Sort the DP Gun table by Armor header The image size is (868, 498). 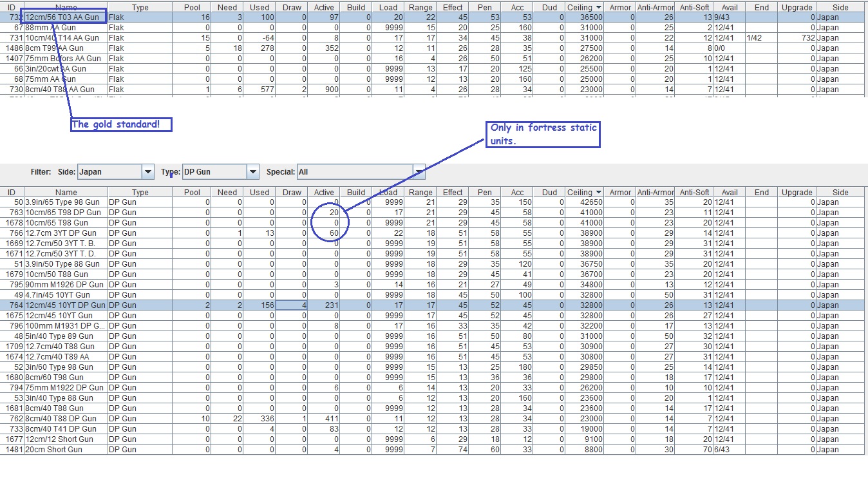pyautogui.click(x=620, y=192)
